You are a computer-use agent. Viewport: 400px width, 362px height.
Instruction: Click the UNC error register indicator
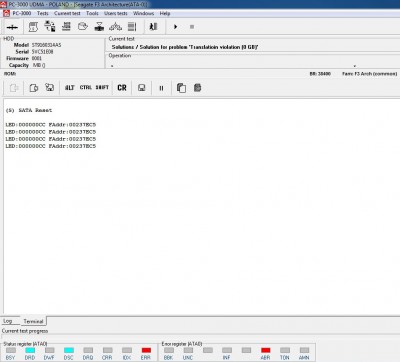[188, 350]
